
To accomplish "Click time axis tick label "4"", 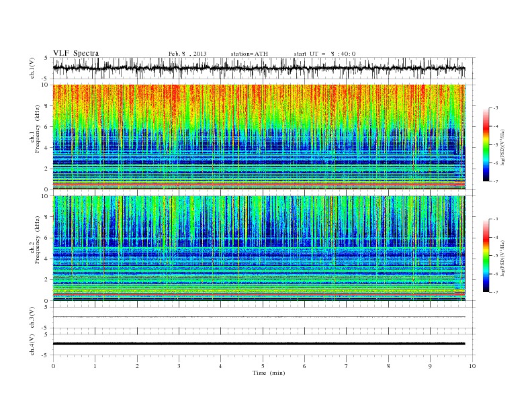I will pos(220,366).
